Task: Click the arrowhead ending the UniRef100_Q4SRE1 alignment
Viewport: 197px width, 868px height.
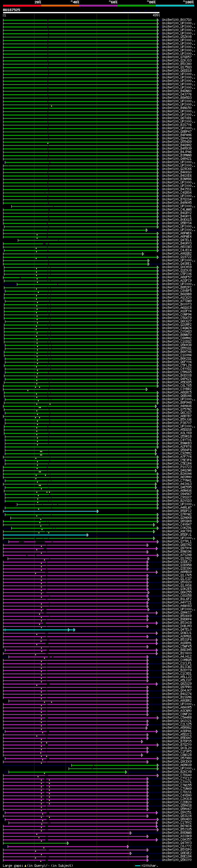Action: 148,264
